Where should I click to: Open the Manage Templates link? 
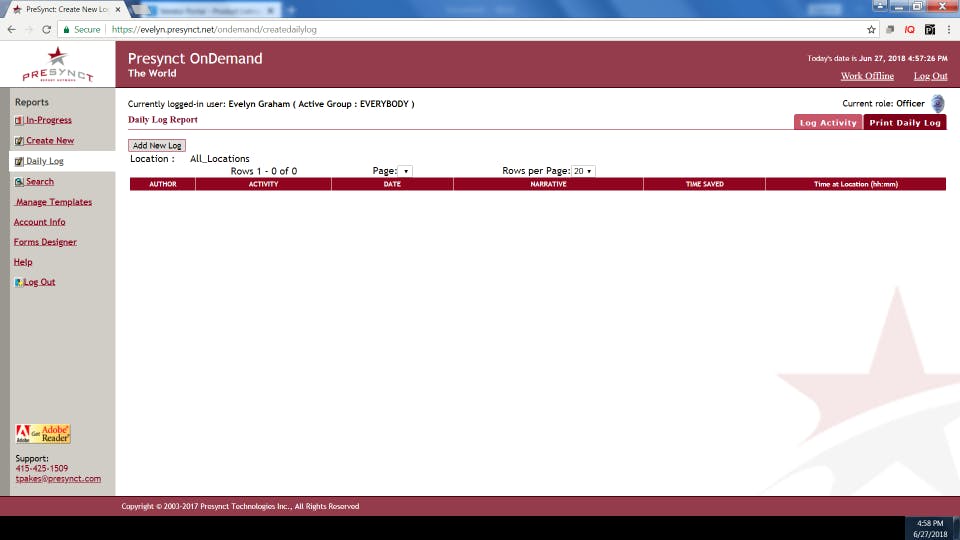pyautogui.click(x=53, y=202)
